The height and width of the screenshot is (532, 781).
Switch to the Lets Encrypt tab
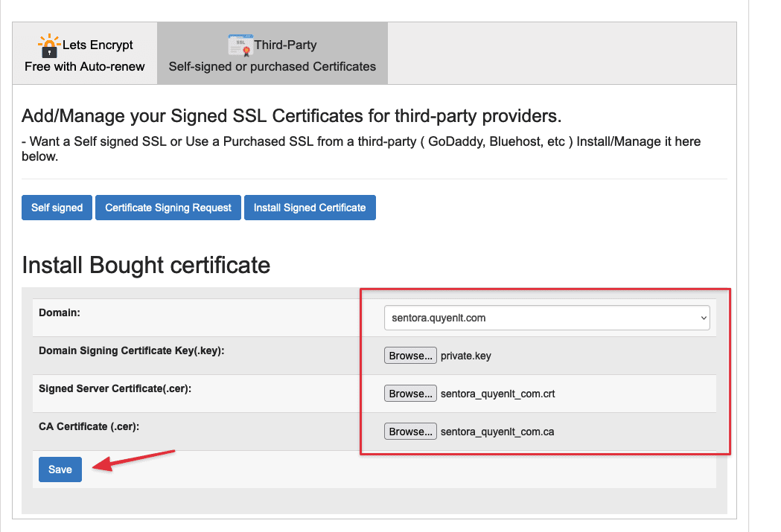click(84, 52)
